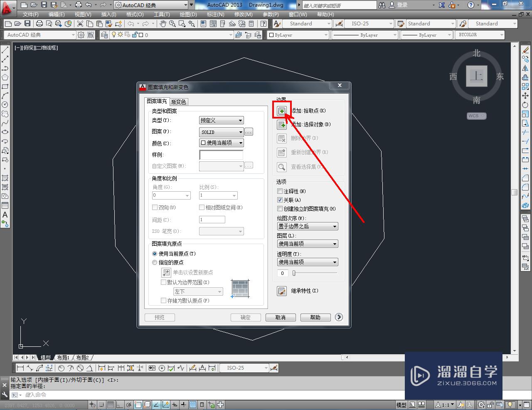
Task: Enable create separate hatches checkbox
Action: point(280,209)
